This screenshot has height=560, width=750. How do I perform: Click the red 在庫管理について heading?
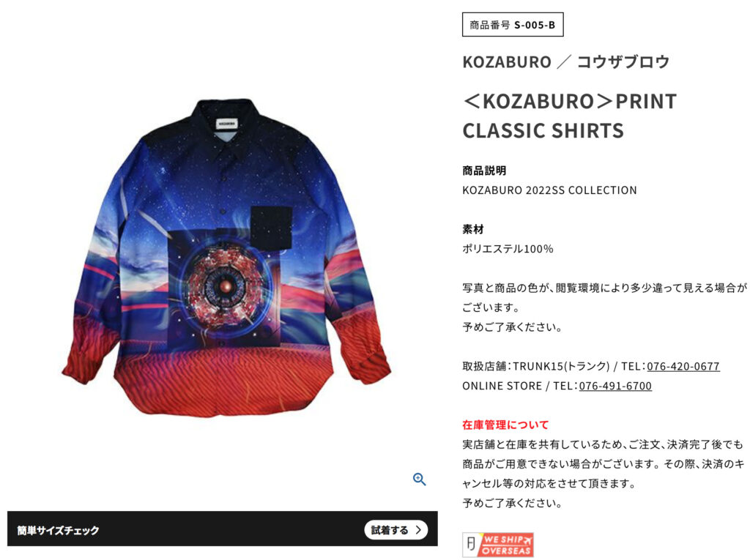click(505, 425)
